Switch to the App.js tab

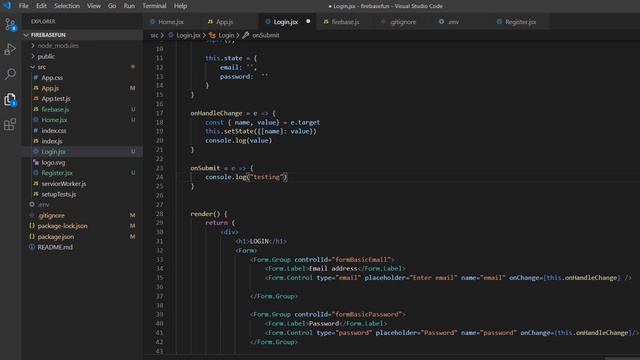[225, 22]
